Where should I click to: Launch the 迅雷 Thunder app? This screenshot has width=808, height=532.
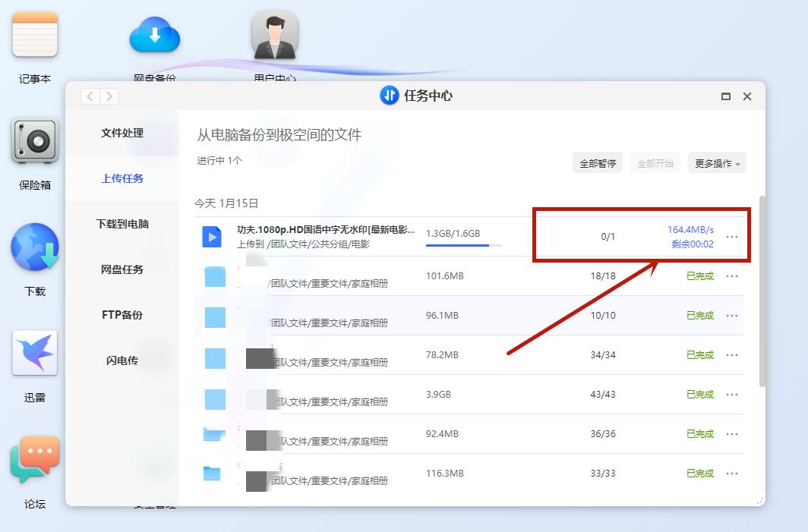(x=34, y=350)
